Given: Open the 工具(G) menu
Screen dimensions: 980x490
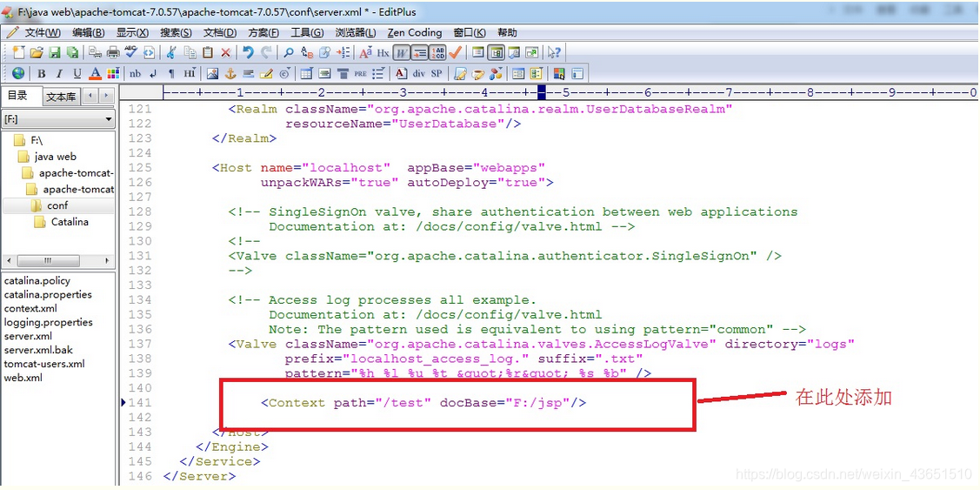Looking at the screenshot, I should pos(307,32).
